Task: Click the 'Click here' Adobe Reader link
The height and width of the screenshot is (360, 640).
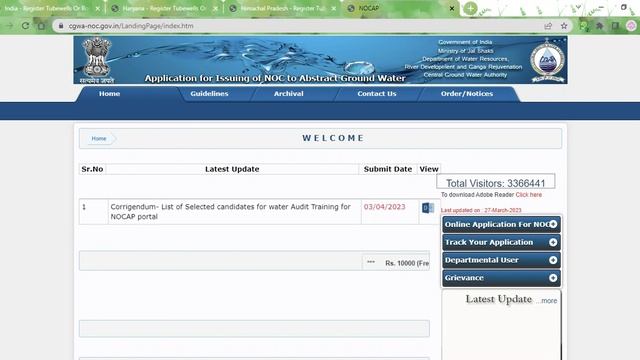Action: click(x=529, y=195)
